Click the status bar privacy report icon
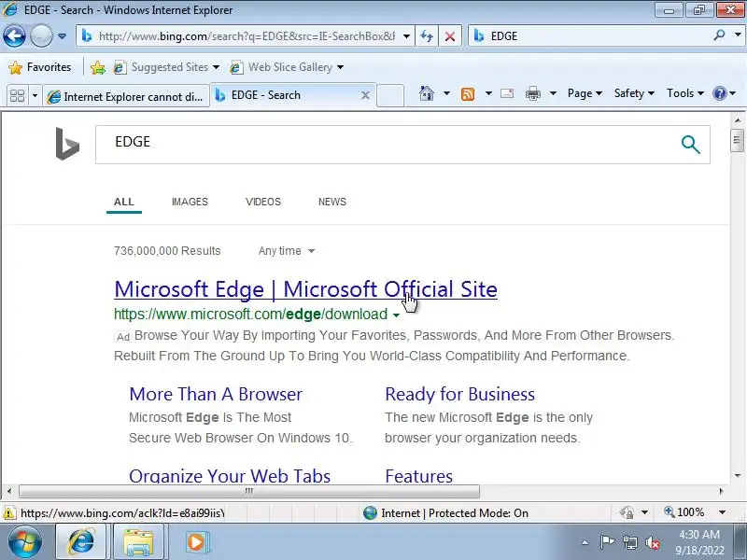Screen dimensions: 747x560 (x=627, y=512)
